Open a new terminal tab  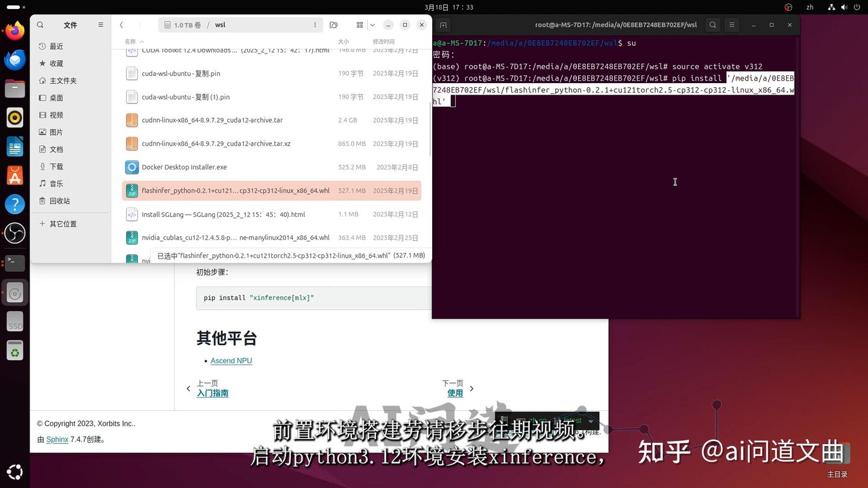(x=443, y=25)
